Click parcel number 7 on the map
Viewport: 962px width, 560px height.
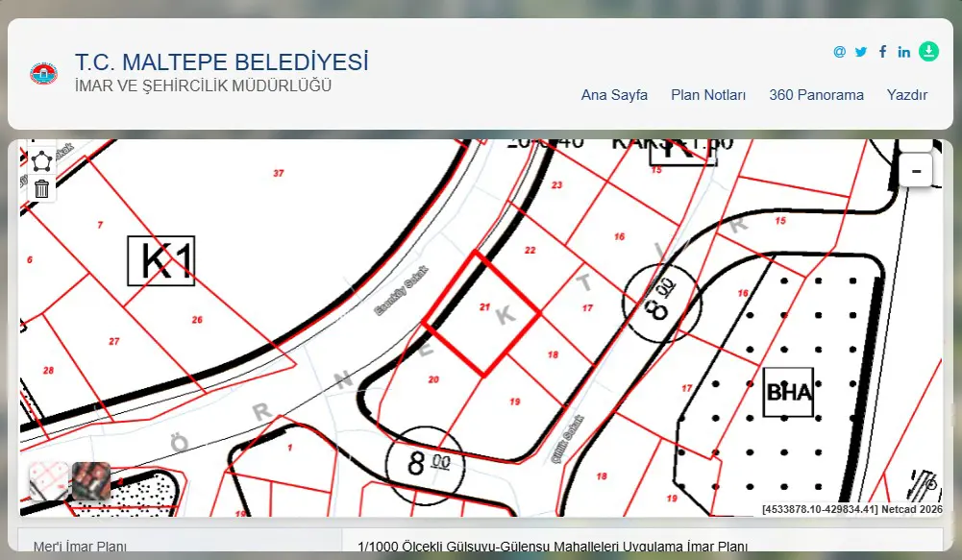100,225
